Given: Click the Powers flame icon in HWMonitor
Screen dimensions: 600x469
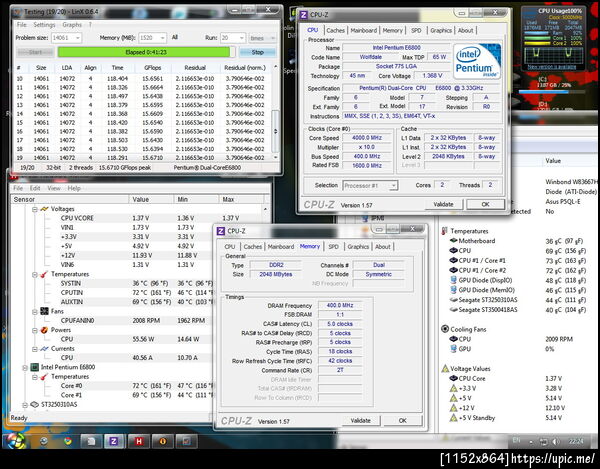Looking at the screenshot, I should [44, 330].
